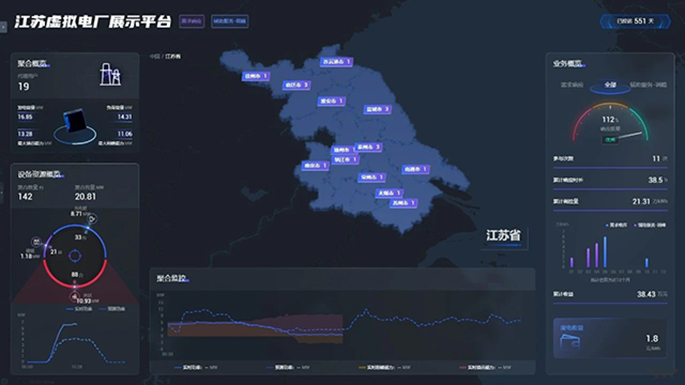Select the 苏州市 marker on the map
The height and width of the screenshot is (385, 685).
(404, 203)
